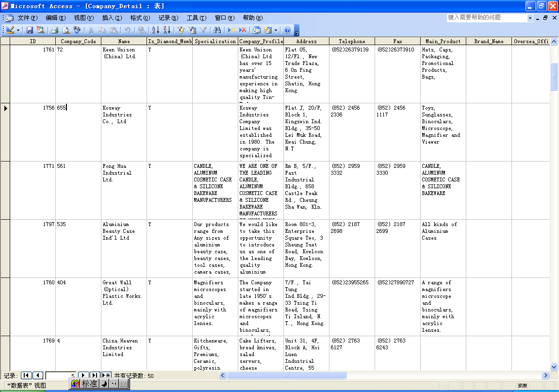Screen dimensions: 559x392
Task: Open the help question box dropdown
Action: click(530, 18)
